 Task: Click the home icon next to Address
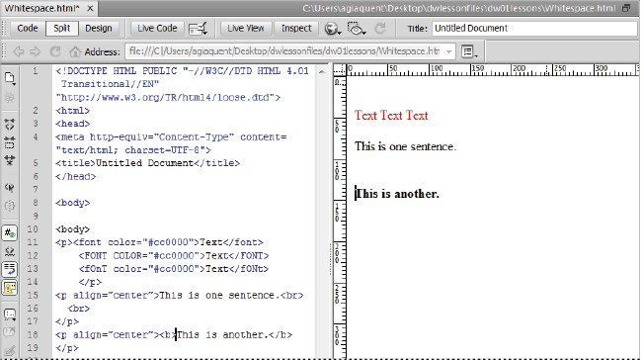tap(75, 51)
